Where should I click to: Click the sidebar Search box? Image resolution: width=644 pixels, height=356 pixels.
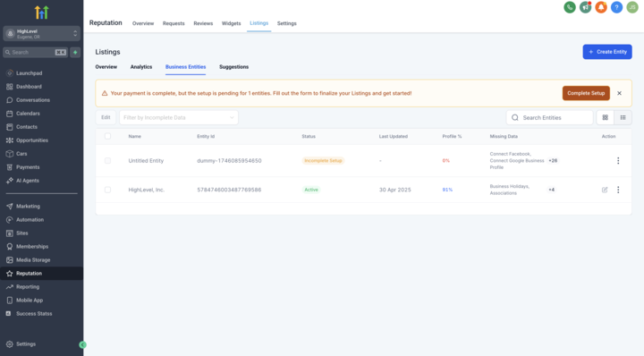click(x=35, y=52)
